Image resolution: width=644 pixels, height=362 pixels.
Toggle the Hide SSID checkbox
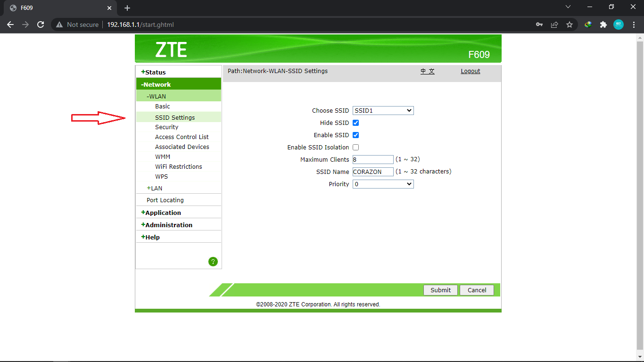pyautogui.click(x=356, y=123)
